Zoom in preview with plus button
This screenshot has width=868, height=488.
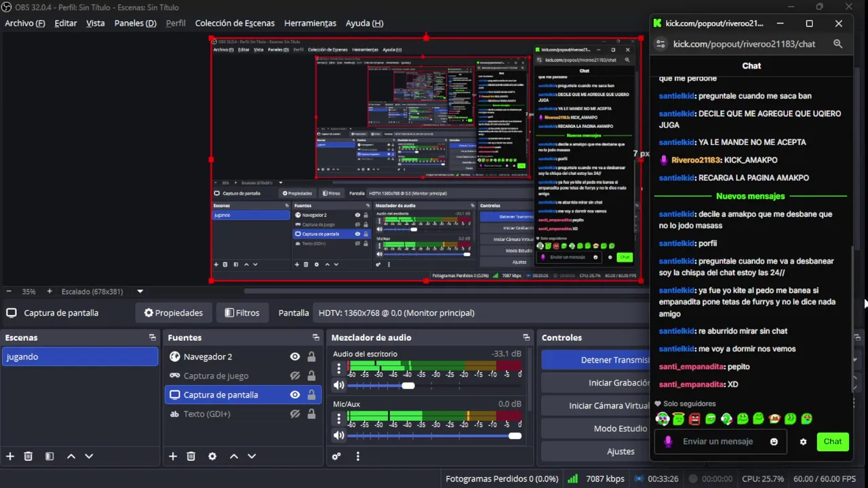[x=49, y=291]
